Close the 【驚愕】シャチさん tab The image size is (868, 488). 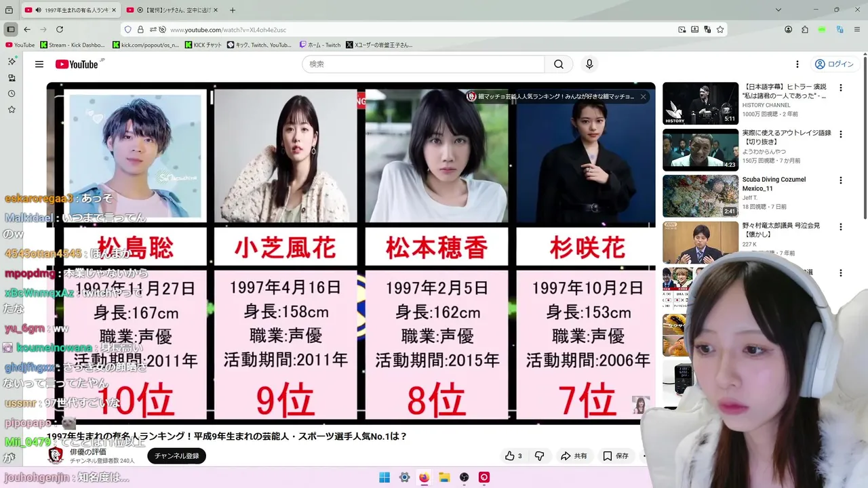(216, 10)
